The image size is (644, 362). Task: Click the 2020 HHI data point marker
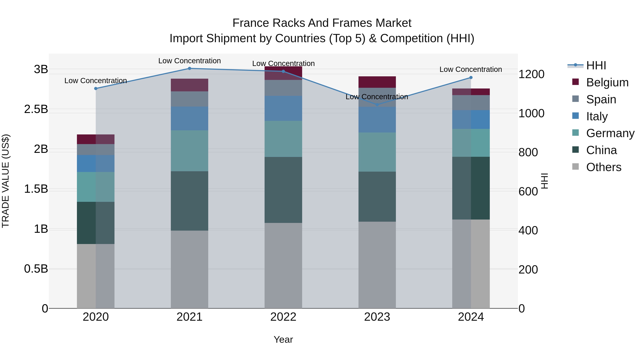pyautogui.click(x=96, y=88)
